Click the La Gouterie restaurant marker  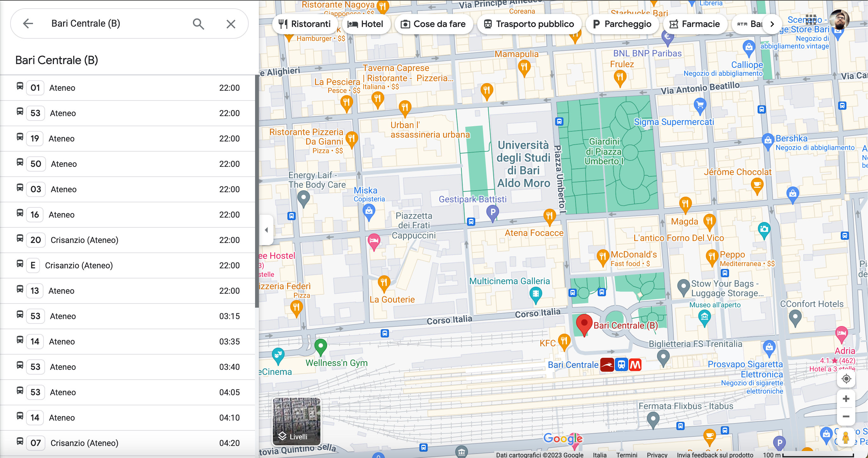click(384, 283)
